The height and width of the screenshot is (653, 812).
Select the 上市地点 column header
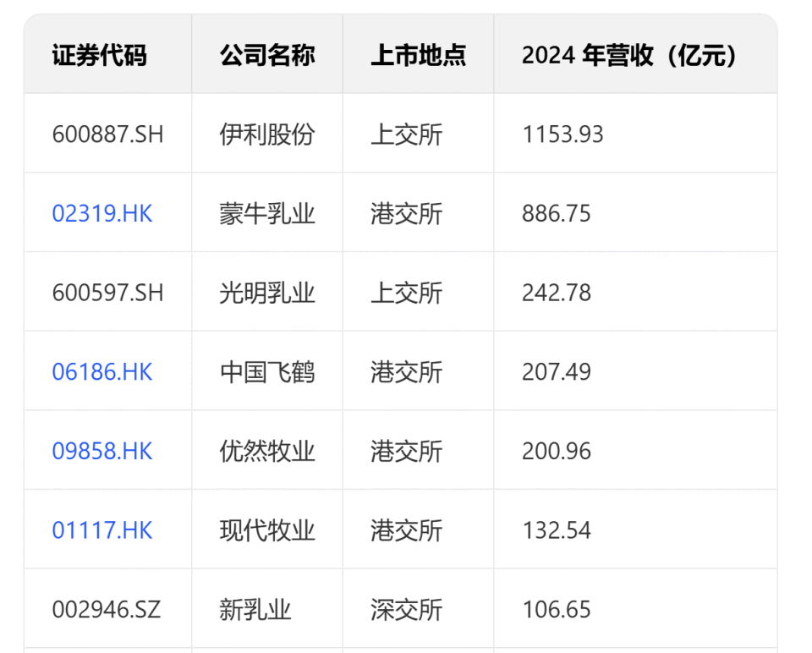[x=419, y=55]
